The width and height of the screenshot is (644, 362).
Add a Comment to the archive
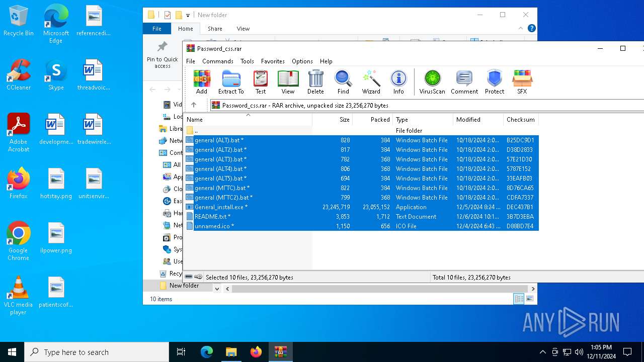(x=464, y=82)
